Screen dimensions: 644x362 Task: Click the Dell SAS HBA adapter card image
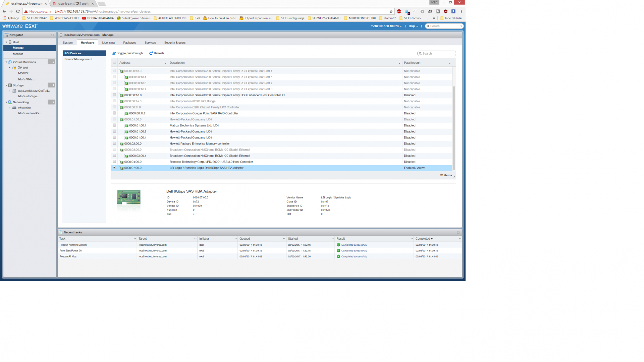pyautogui.click(x=129, y=197)
